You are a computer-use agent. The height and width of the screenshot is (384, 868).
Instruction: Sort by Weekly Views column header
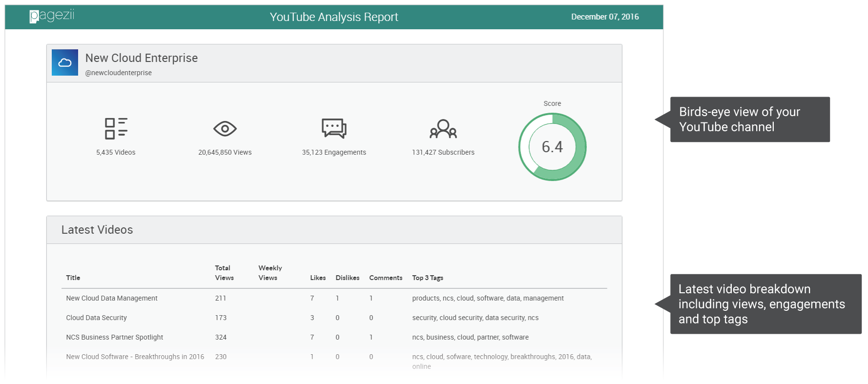[270, 273]
